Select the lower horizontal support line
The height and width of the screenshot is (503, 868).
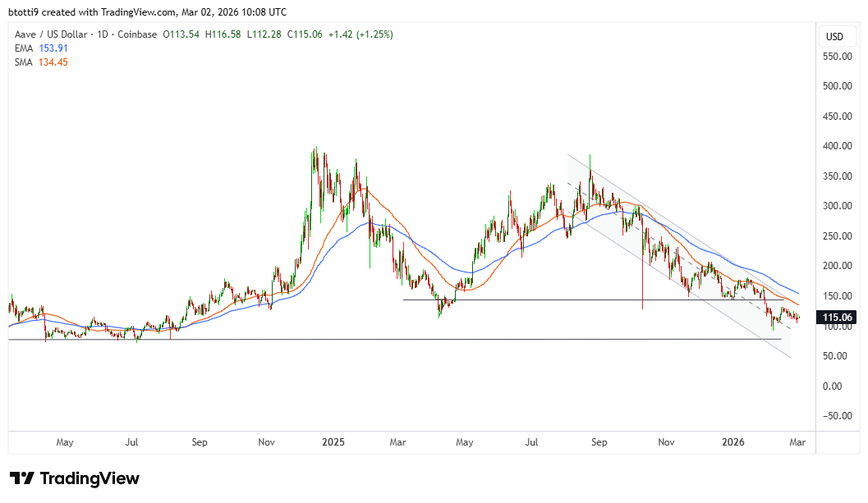(x=328, y=339)
